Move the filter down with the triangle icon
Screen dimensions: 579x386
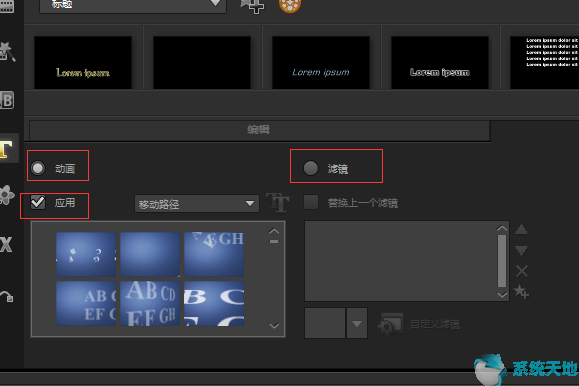[x=521, y=251]
